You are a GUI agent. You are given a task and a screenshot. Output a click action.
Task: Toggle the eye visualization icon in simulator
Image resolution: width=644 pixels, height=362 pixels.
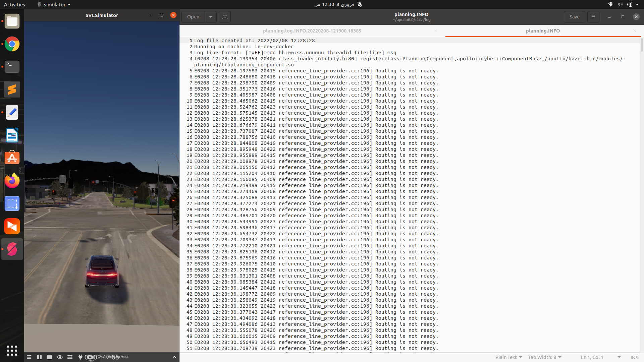point(60,357)
